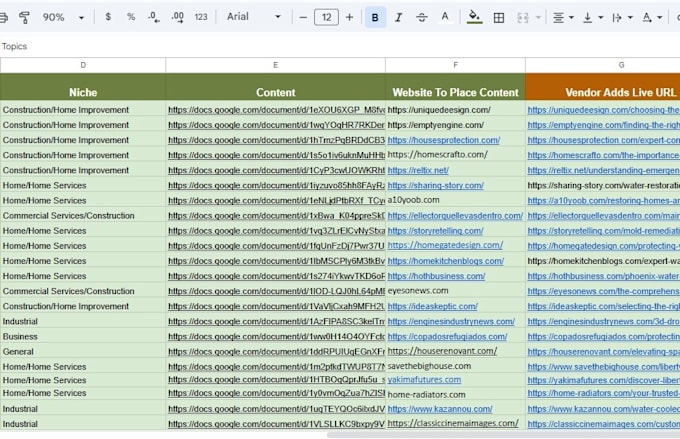Toggle bold formatting
Viewport: 680px width, 439px height.
click(x=375, y=17)
